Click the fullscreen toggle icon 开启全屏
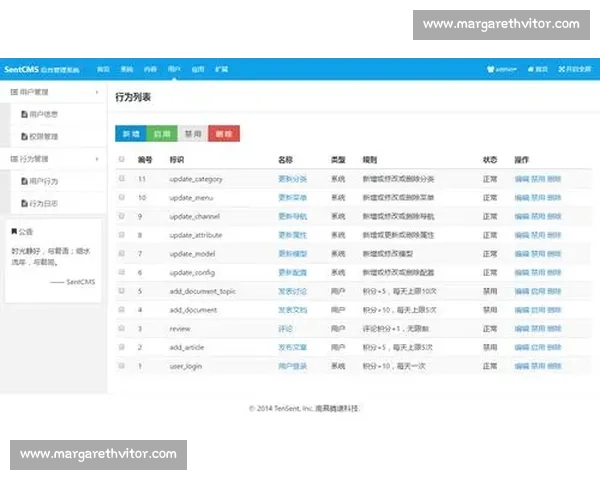The width and height of the screenshot is (600, 480). coord(561,69)
